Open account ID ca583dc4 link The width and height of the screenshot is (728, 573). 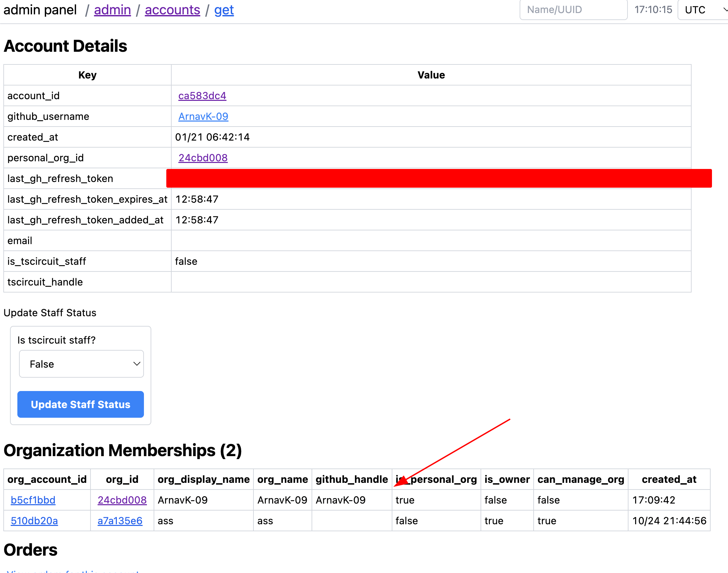202,95
